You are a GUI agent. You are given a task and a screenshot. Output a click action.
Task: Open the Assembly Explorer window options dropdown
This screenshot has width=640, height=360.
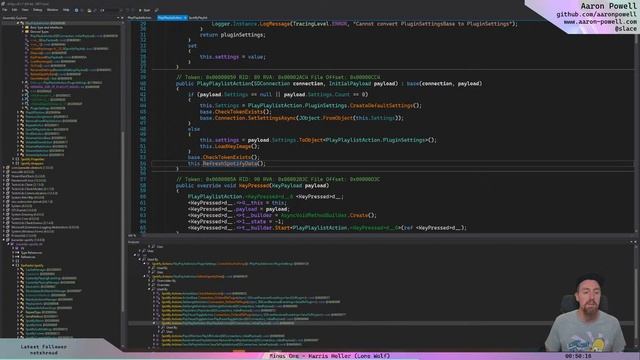pyautogui.click(x=118, y=18)
